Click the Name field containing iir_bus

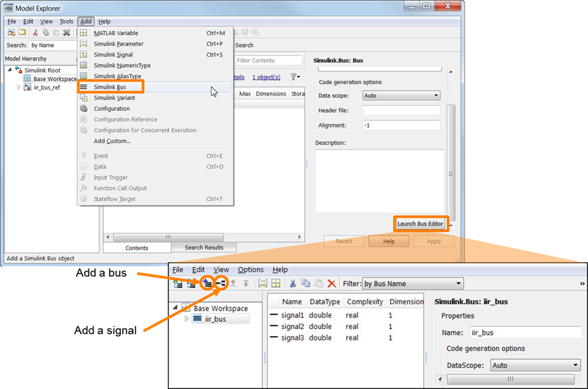coord(525,332)
